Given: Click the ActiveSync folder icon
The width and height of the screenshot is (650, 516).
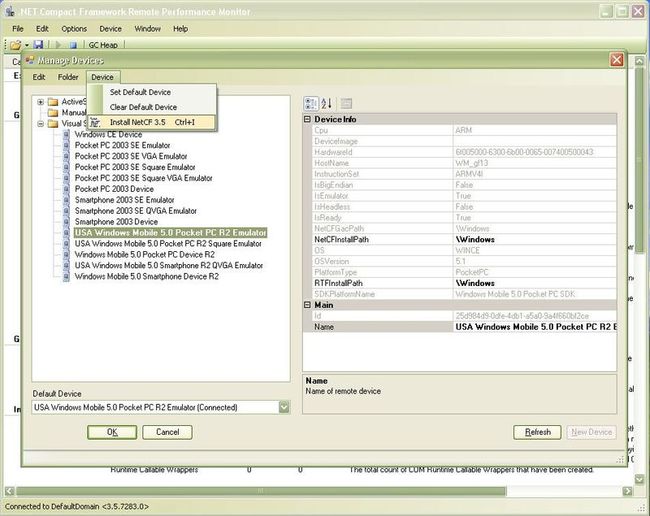Looking at the screenshot, I should point(53,102).
